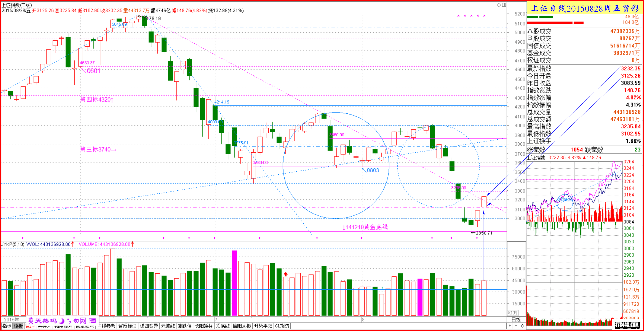Click the 基金成交 row in quote panel

584,53
